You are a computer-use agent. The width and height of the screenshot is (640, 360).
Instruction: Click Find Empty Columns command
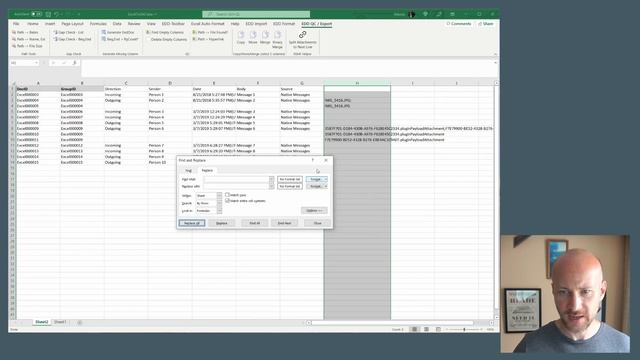165,32
